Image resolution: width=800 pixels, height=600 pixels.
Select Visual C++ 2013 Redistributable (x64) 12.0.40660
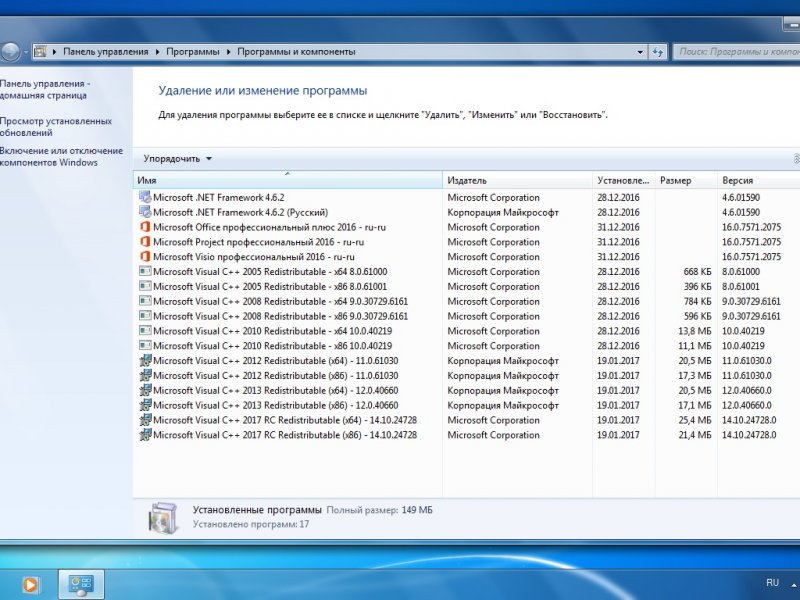[466, 390]
